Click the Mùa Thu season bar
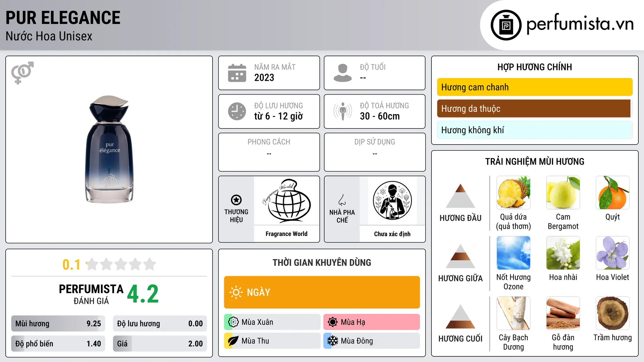The height and width of the screenshot is (362, 644). (272, 341)
